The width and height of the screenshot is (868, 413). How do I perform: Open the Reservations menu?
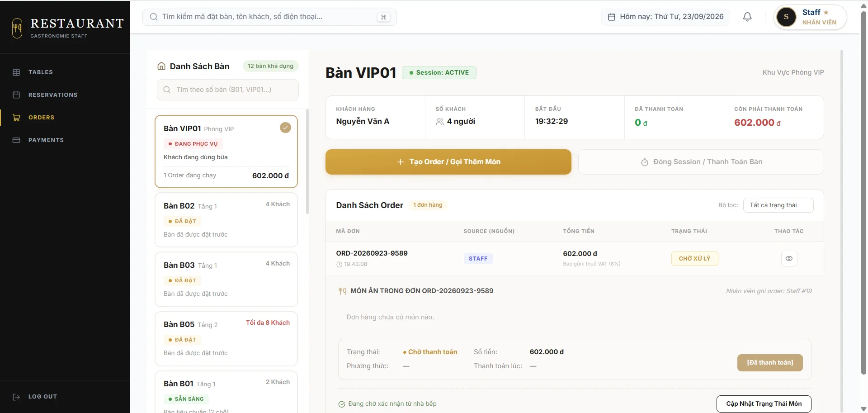pyautogui.click(x=53, y=95)
